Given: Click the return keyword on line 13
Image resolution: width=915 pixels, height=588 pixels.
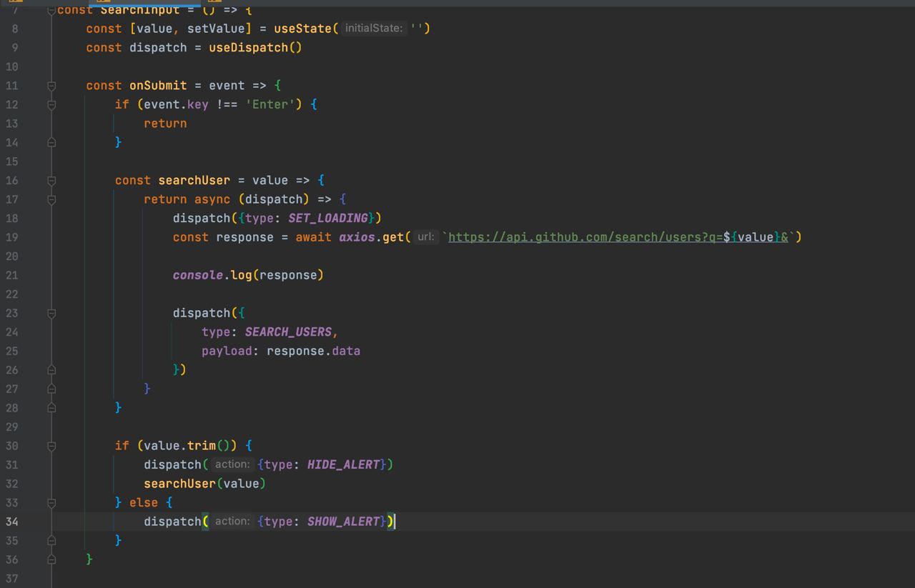Looking at the screenshot, I should 165,124.
